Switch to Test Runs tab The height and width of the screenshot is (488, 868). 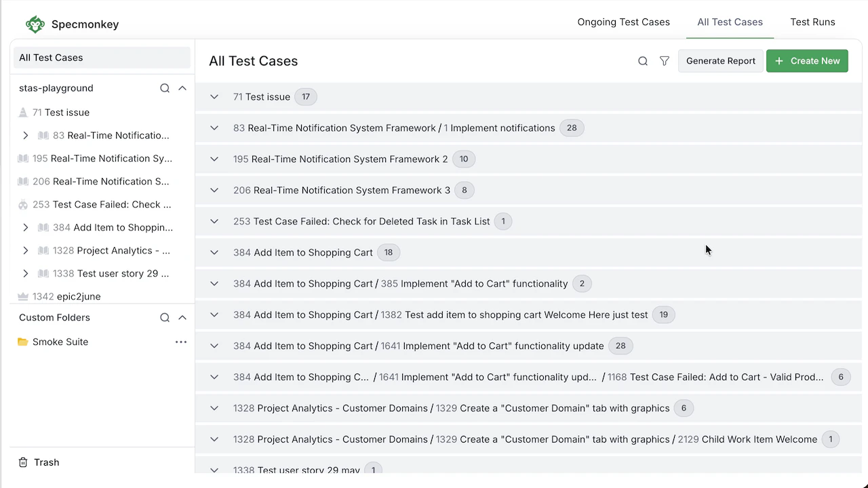[812, 22]
